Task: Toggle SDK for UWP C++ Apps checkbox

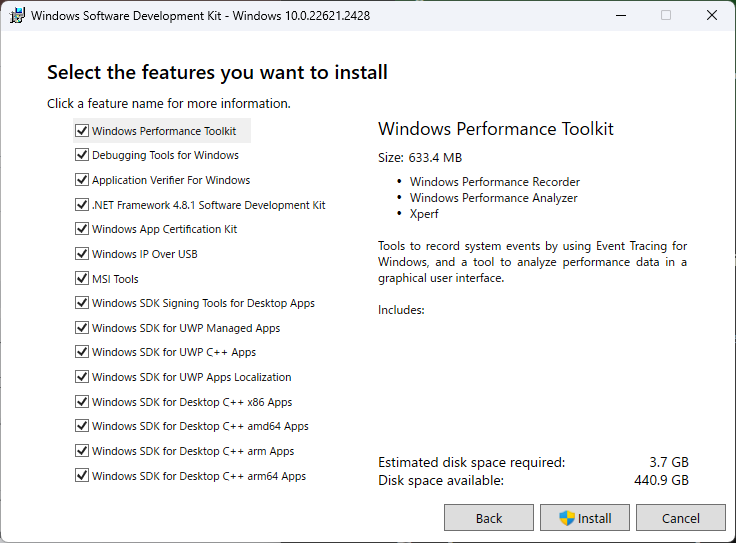Action: coord(82,352)
